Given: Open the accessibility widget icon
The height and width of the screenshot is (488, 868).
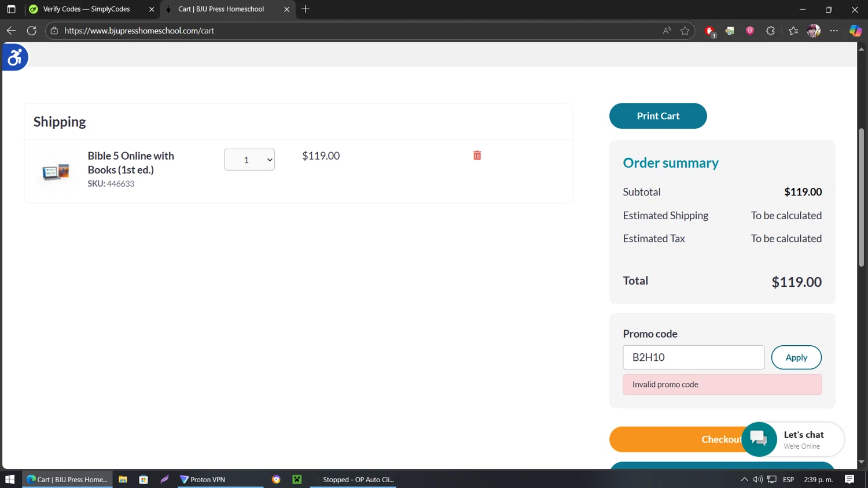Looking at the screenshot, I should (14, 57).
